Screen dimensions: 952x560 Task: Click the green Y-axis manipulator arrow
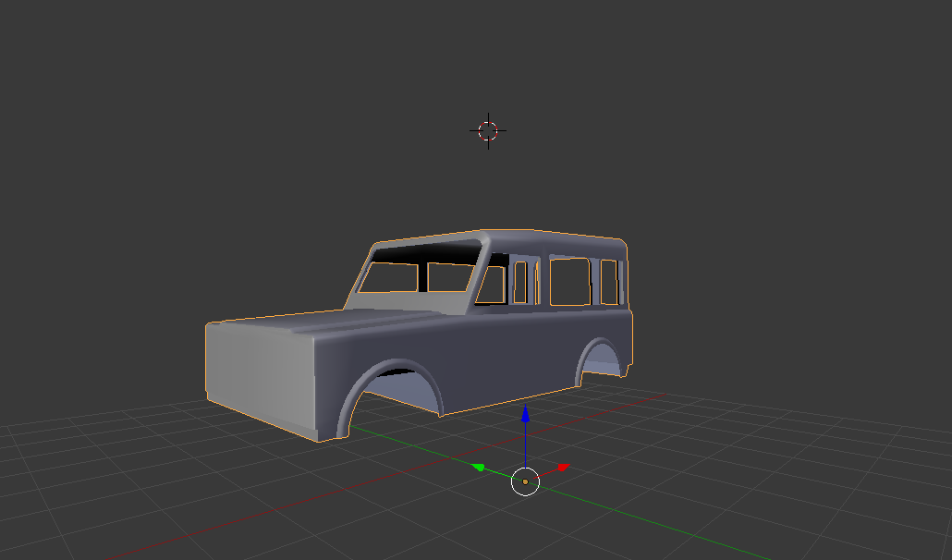pos(479,468)
